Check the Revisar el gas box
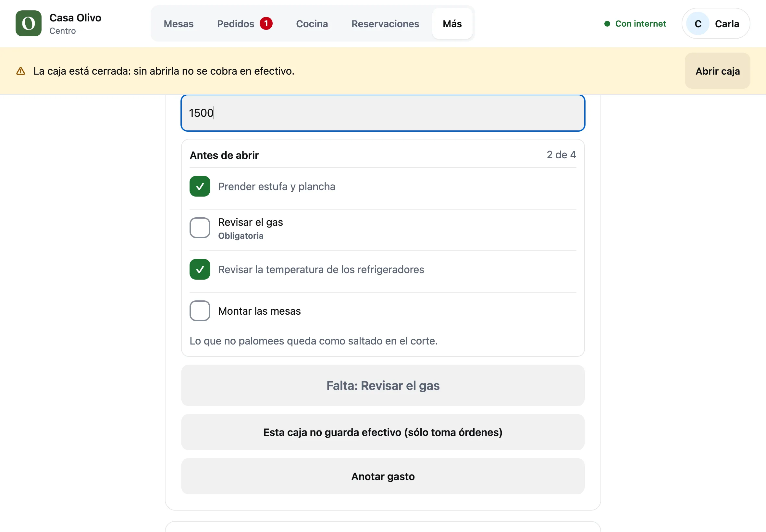 [x=200, y=228]
